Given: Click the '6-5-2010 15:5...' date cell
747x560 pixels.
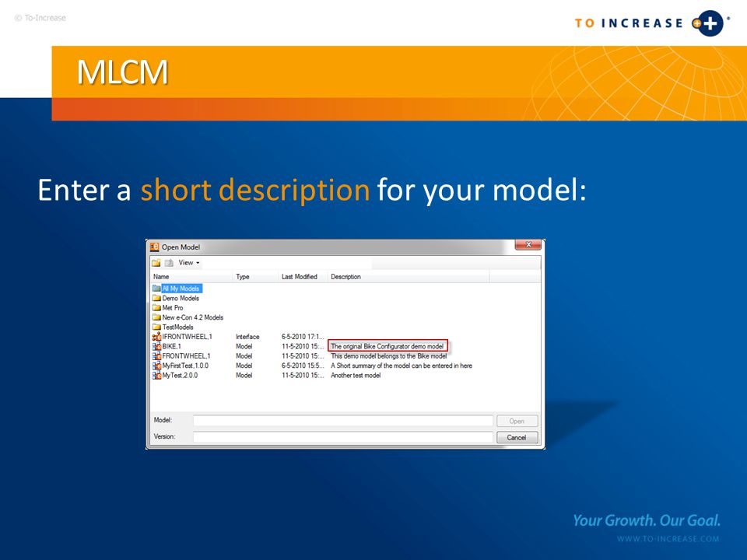Looking at the screenshot, I should (x=303, y=366).
